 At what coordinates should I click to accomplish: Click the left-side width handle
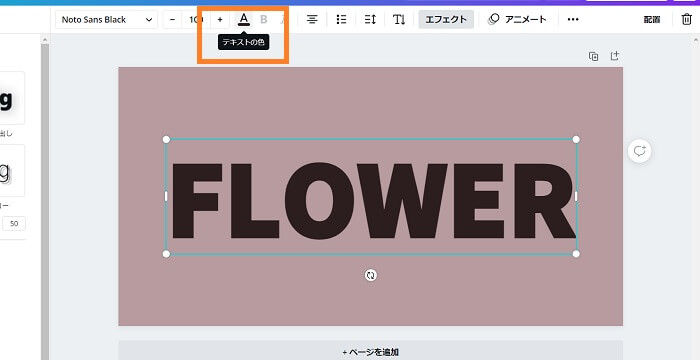click(166, 197)
